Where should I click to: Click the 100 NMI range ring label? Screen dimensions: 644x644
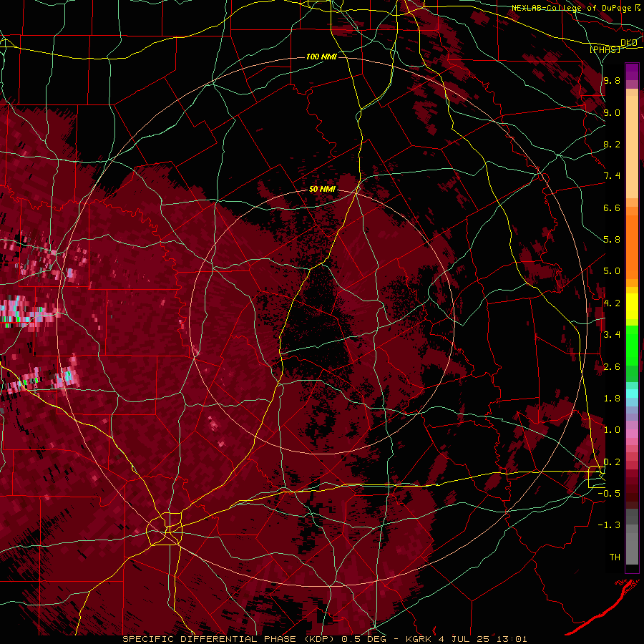tap(321, 57)
